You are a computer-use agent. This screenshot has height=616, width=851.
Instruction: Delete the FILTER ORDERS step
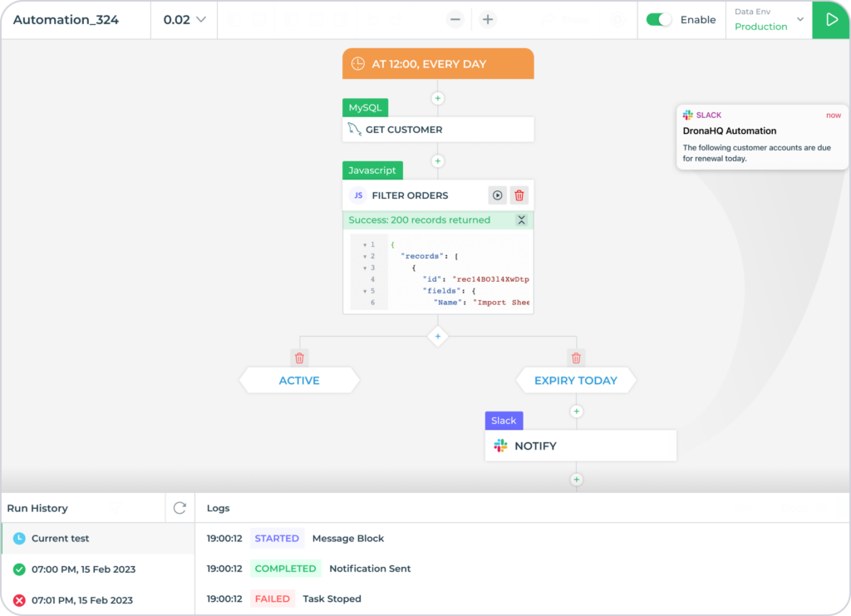coord(519,195)
